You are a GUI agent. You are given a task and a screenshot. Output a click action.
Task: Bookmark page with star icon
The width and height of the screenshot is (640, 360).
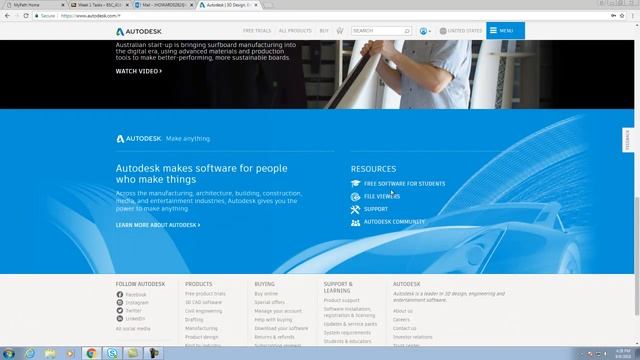pos(622,16)
